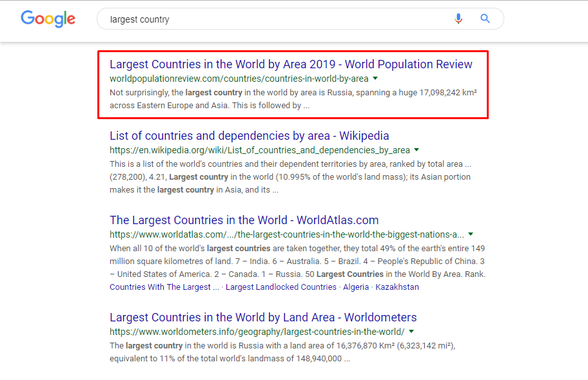Expand dropdown arrow beside the worldometers.info URL

(411, 331)
